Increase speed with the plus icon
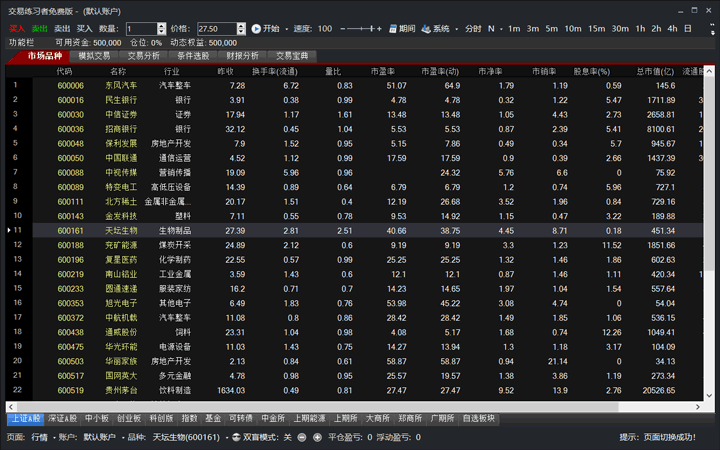The image size is (720, 450). tap(379, 29)
